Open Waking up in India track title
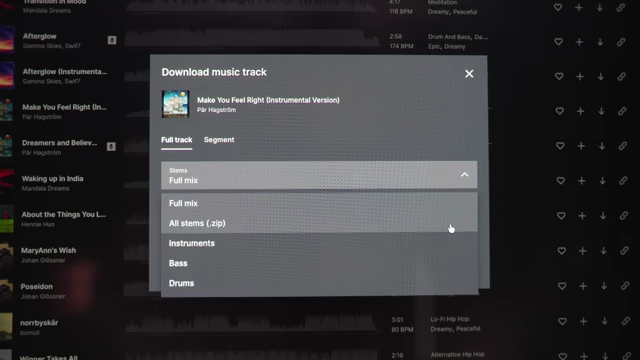Image resolution: width=640 pixels, height=360 pixels. pyautogui.click(x=52, y=179)
